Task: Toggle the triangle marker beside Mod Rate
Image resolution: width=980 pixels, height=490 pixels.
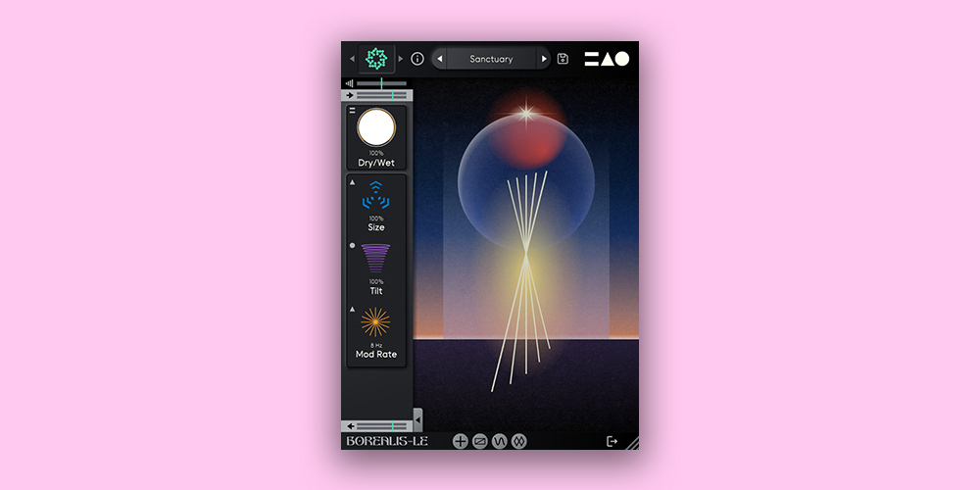Action: coord(353,310)
